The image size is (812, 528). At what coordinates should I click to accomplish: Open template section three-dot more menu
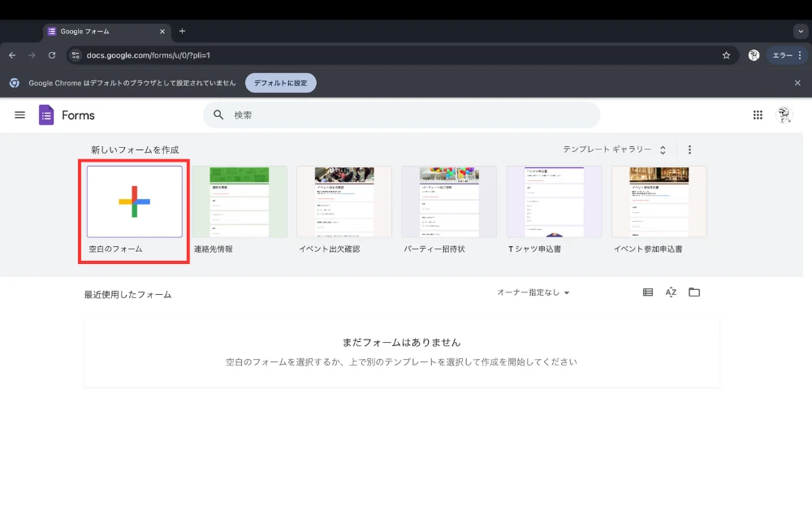pyautogui.click(x=690, y=150)
